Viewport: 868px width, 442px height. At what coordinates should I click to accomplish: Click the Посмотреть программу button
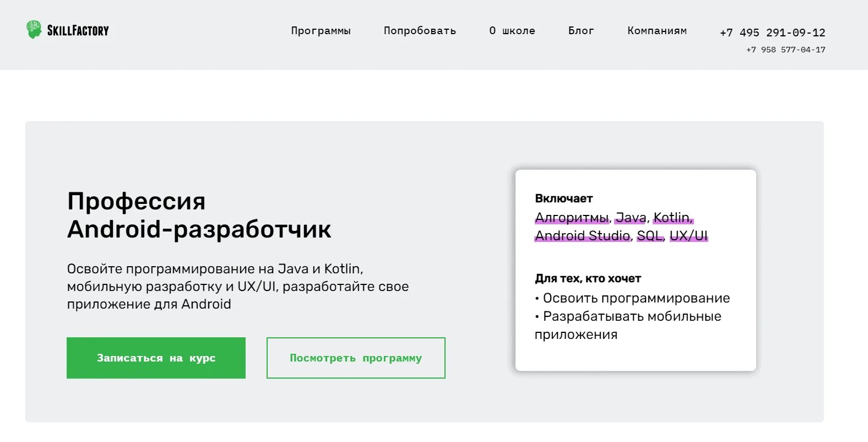coord(356,358)
